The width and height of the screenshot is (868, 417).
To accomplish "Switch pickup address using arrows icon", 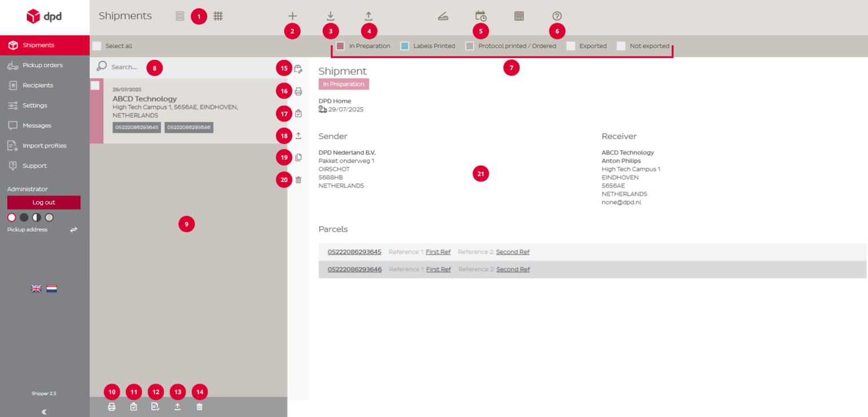I will pyautogui.click(x=73, y=230).
